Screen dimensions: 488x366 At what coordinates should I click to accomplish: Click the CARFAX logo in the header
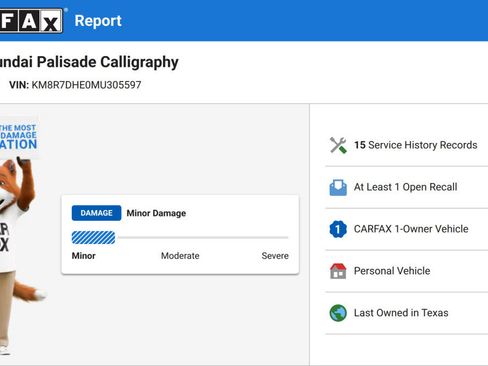(31, 21)
